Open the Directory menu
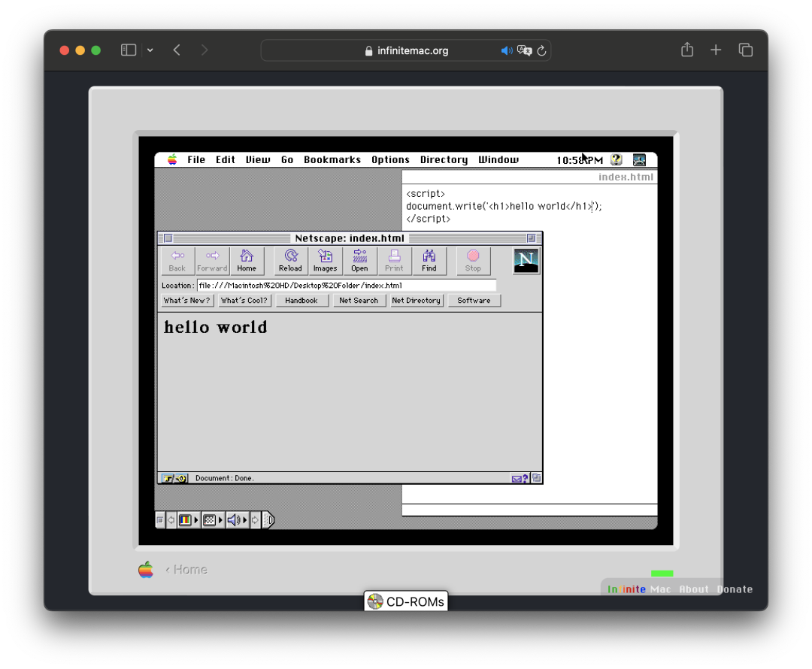The height and width of the screenshot is (669, 812). pyautogui.click(x=444, y=159)
